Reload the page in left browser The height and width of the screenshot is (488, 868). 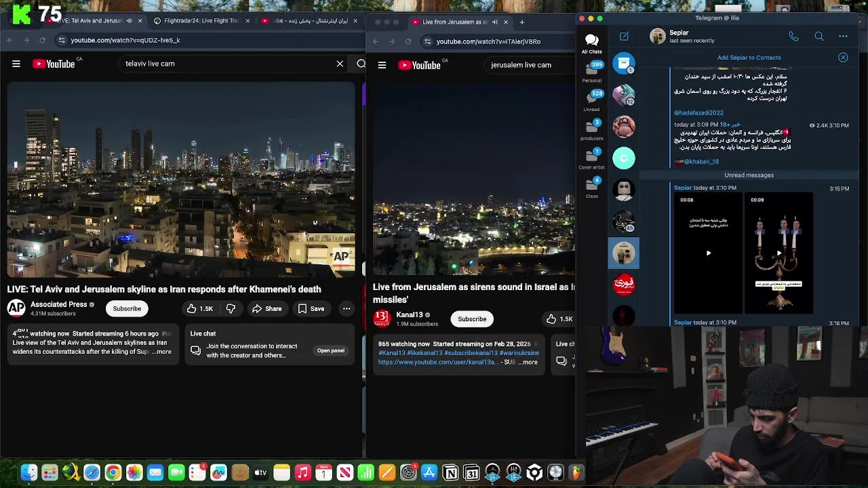click(x=42, y=40)
